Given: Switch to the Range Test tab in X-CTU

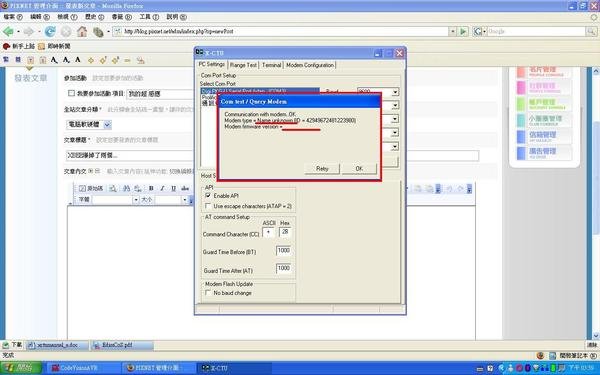Looking at the screenshot, I should tap(243, 65).
